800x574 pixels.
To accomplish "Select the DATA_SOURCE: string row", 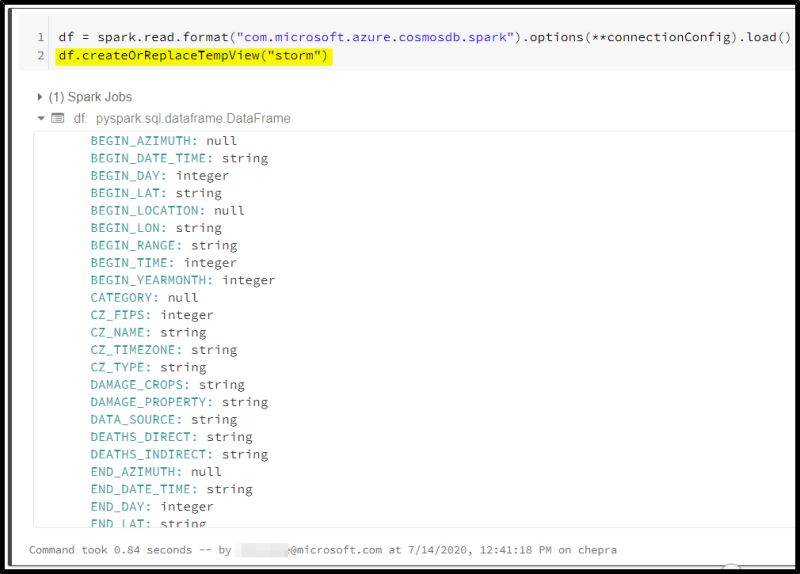I will click(x=164, y=419).
